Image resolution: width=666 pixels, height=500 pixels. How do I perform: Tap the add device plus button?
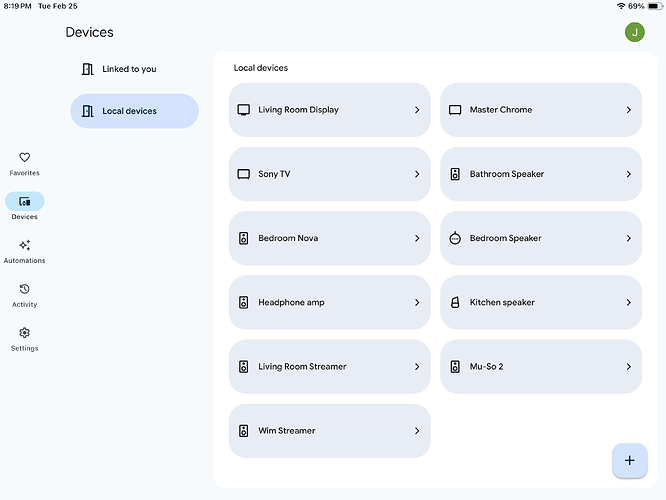coord(629,460)
